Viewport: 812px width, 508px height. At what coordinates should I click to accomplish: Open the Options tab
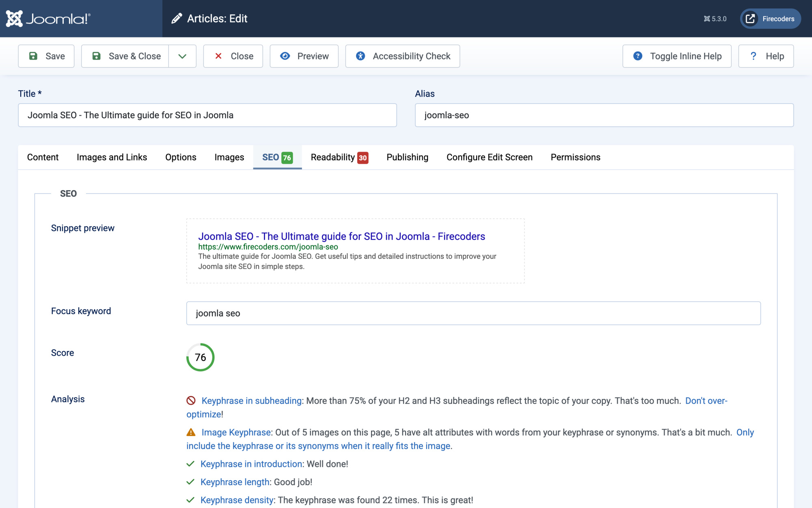click(181, 157)
